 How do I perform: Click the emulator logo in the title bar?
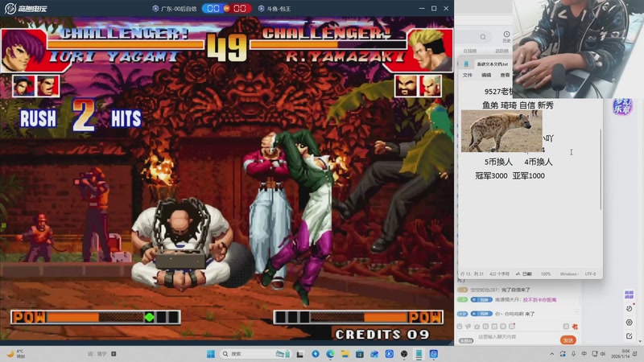pyautogui.click(x=26, y=8)
